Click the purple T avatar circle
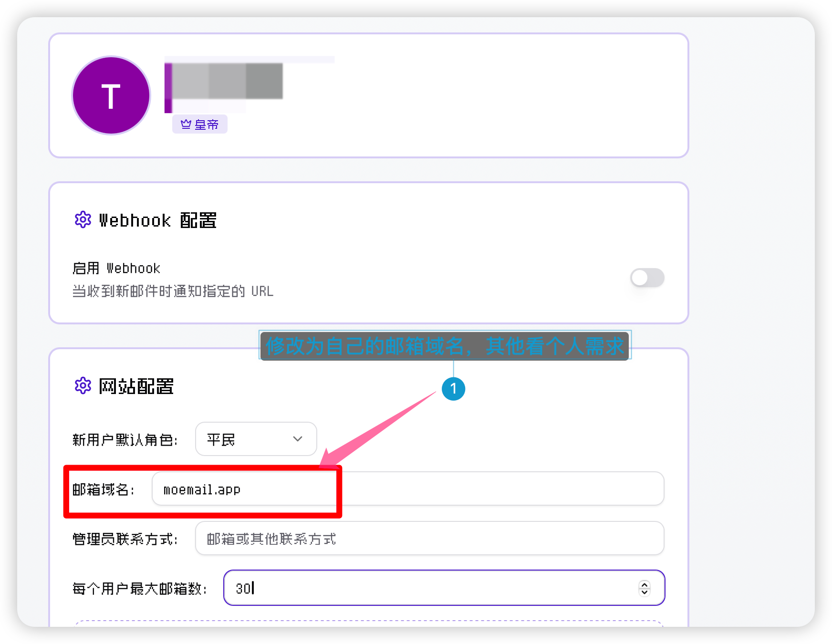 (x=111, y=96)
